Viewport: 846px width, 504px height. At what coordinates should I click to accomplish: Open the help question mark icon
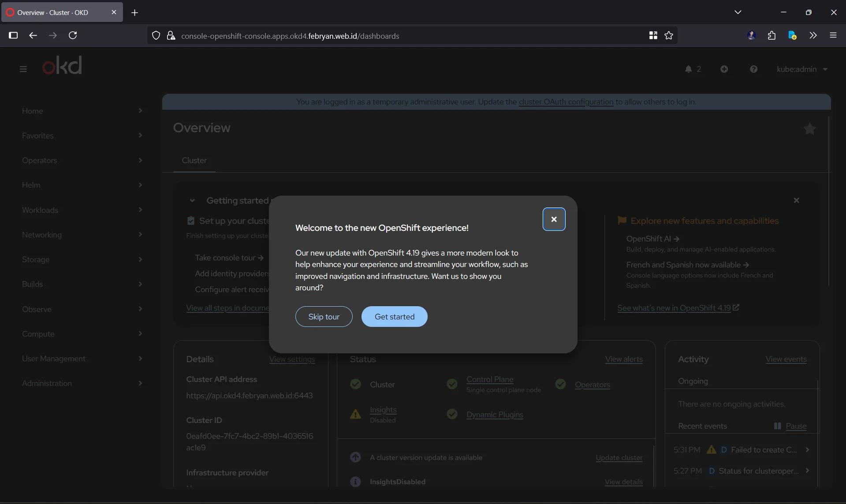(753, 69)
